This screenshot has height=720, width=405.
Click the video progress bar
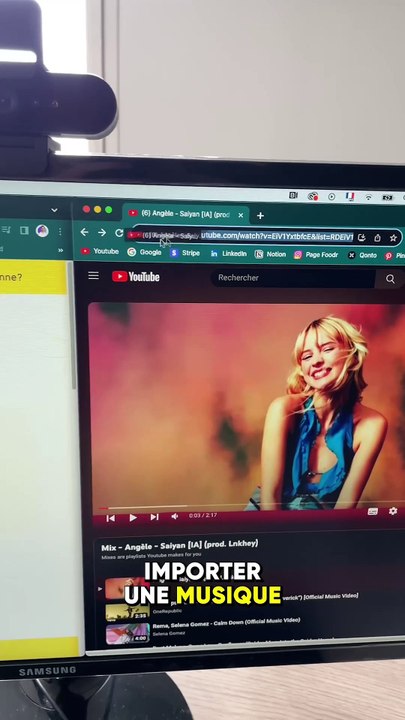point(251,506)
